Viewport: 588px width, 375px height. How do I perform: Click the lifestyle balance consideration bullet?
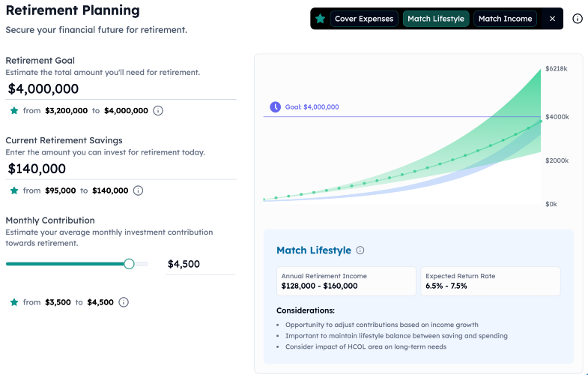click(396, 336)
